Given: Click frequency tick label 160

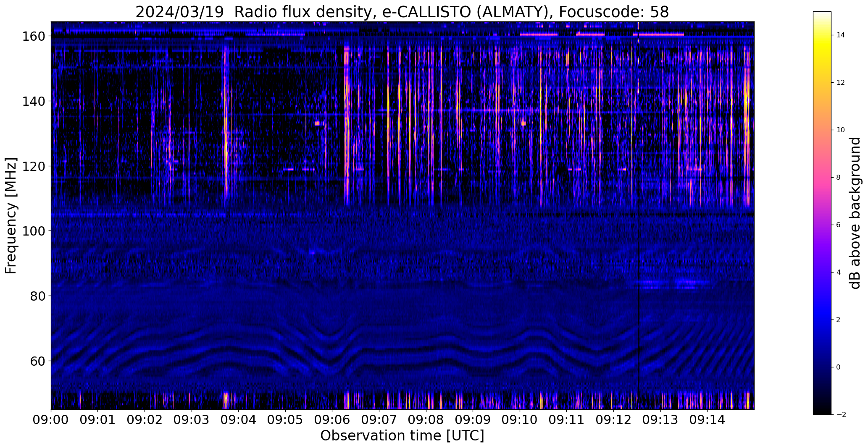Looking at the screenshot, I should [x=34, y=37].
